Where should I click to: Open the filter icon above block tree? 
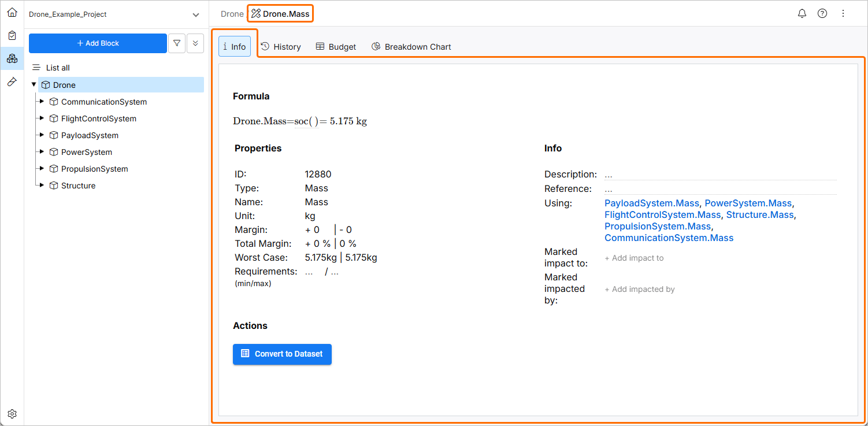click(x=177, y=43)
